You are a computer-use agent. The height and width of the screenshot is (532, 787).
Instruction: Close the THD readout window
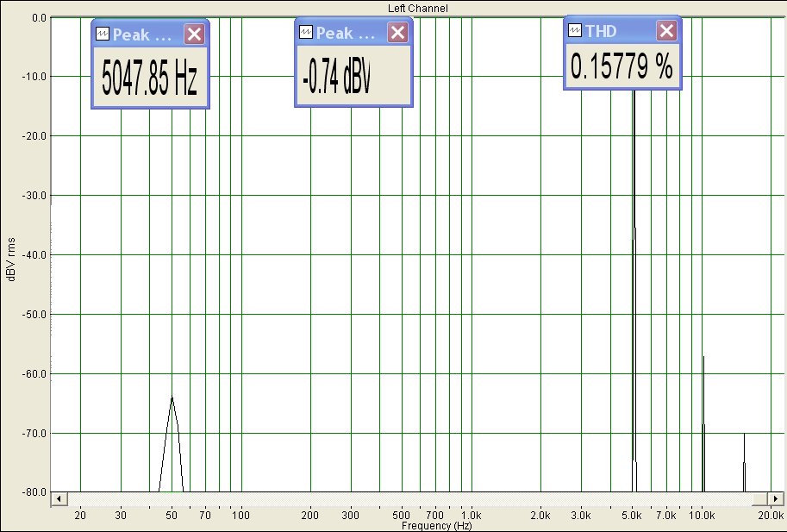(666, 31)
